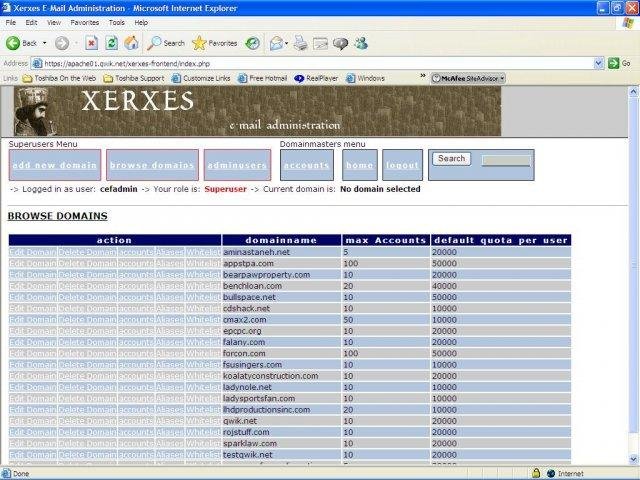Click the Edit page toolbar icon
Image resolution: width=640 pixels, height=480 pixels.
click(320, 43)
